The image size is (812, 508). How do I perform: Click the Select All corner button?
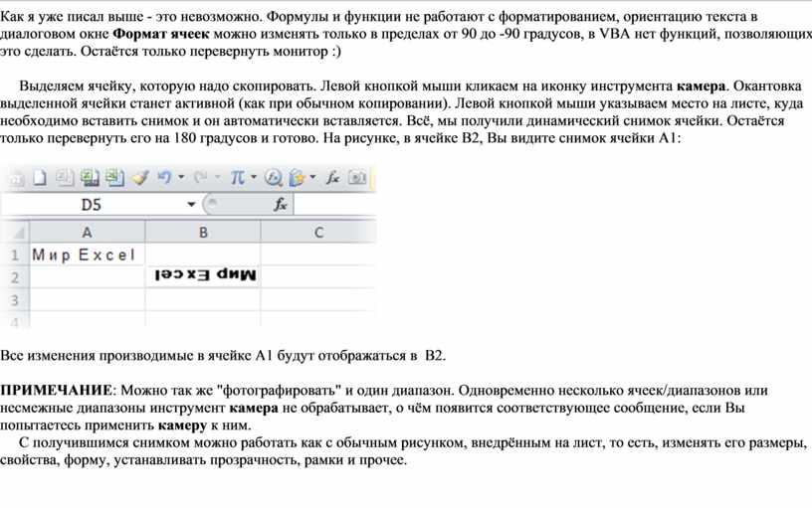[x=14, y=233]
